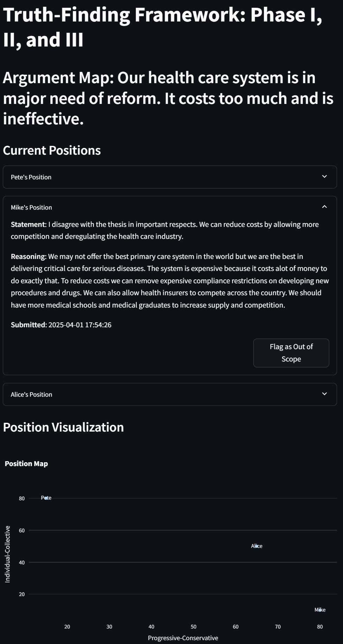Flag Mike's position as Out of Scope

pyautogui.click(x=291, y=353)
